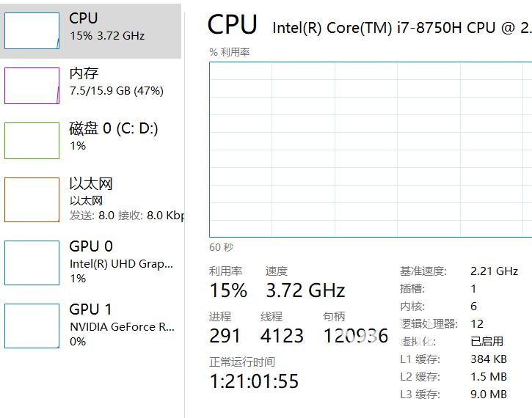Click the CPU mini graph thumbnail
Image resolution: width=532 pixels, height=418 pixels.
click(x=32, y=31)
